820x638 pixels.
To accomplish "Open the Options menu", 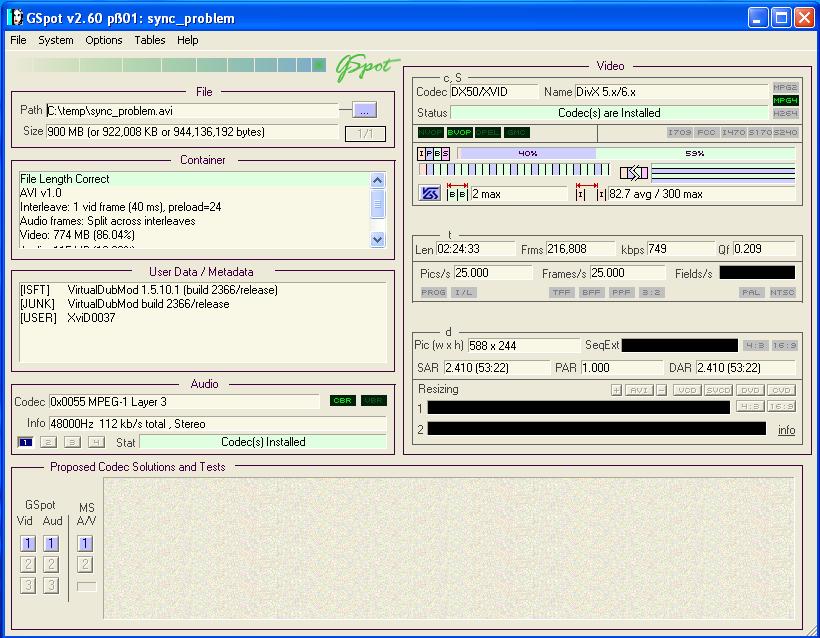I will (104, 40).
